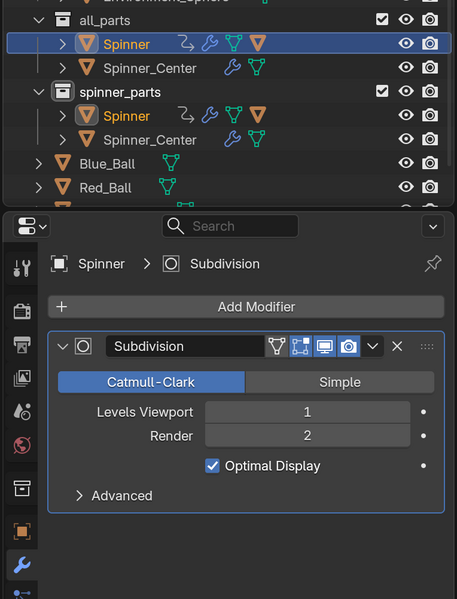Open the Object properties orange square tab
Image resolution: width=457 pixels, height=599 pixels.
22,531
